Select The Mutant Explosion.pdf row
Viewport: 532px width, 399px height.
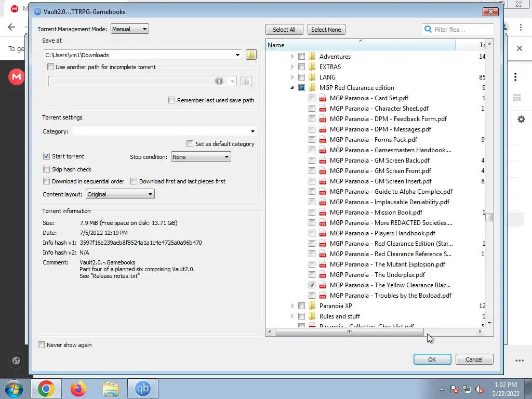pos(388,264)
